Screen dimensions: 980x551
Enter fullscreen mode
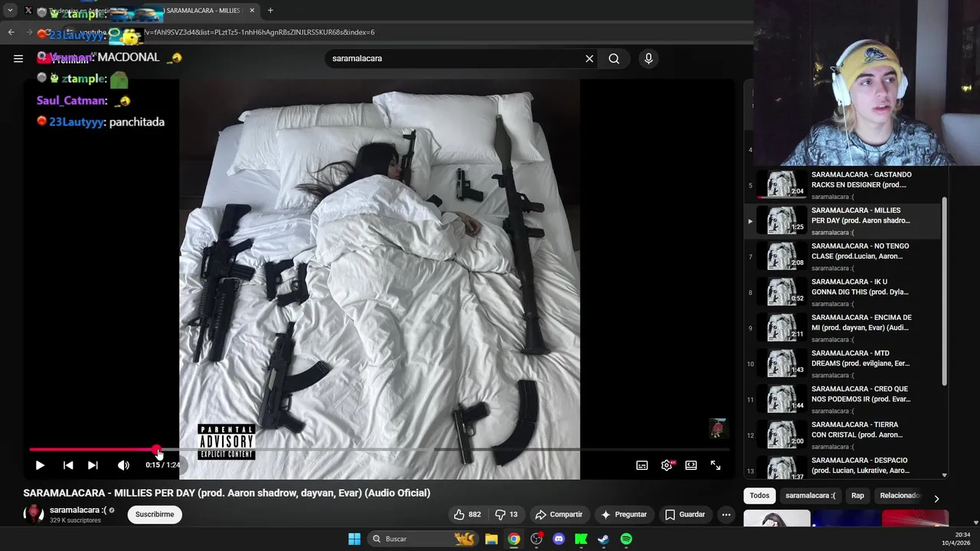[x=716, y=465]
